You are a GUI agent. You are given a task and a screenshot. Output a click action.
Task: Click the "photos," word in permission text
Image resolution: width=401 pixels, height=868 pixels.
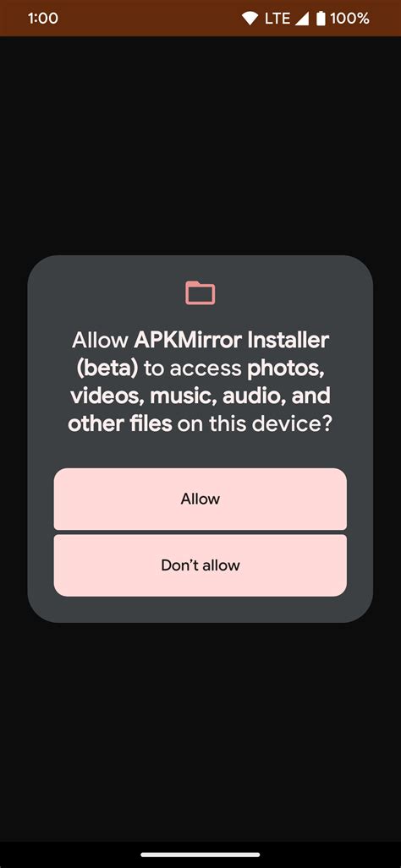point(285,368)
